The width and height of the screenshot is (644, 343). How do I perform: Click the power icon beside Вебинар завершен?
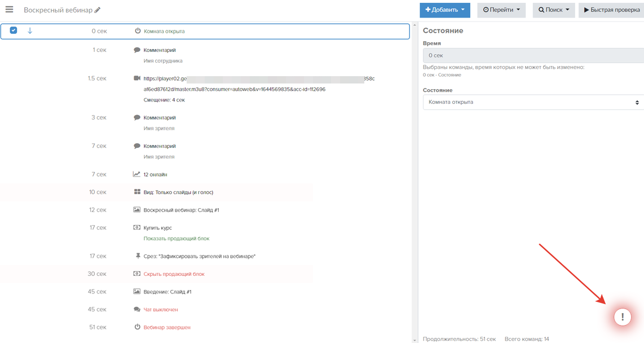pyautogui.click(x=137, y=327)
